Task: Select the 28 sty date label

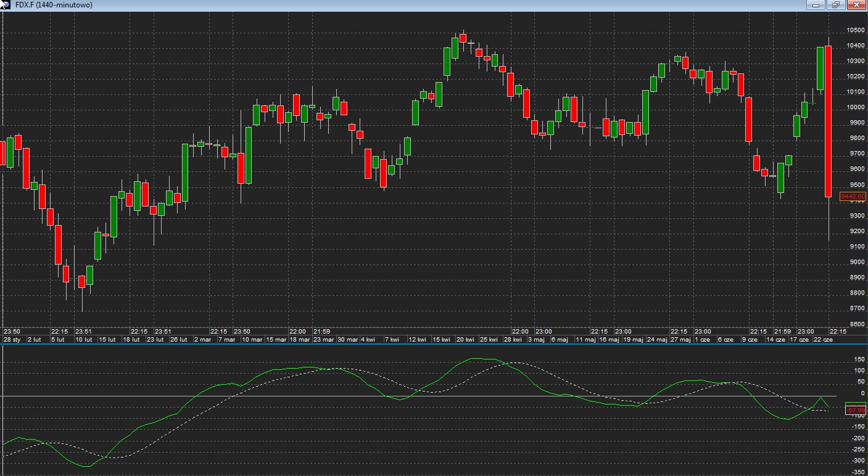Action: coord(12,340)
